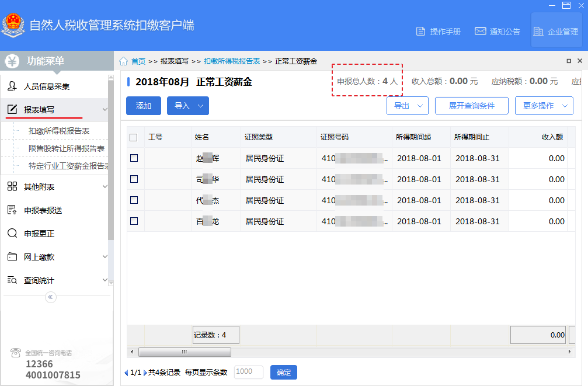The image size is (588, 386).
Task: Expand the 其他附表 menu chevron
Action: pos(105,186)
